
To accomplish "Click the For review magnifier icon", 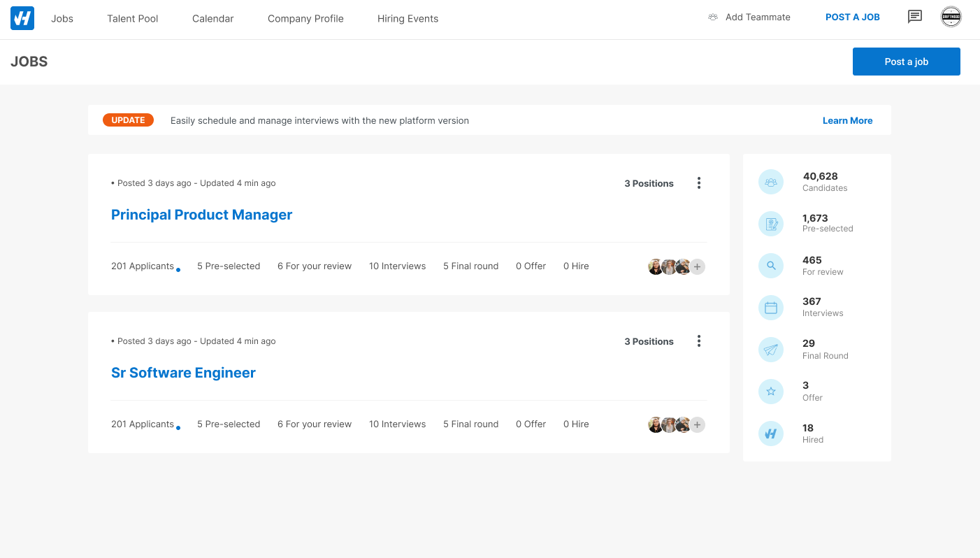I will click(771, 266).
